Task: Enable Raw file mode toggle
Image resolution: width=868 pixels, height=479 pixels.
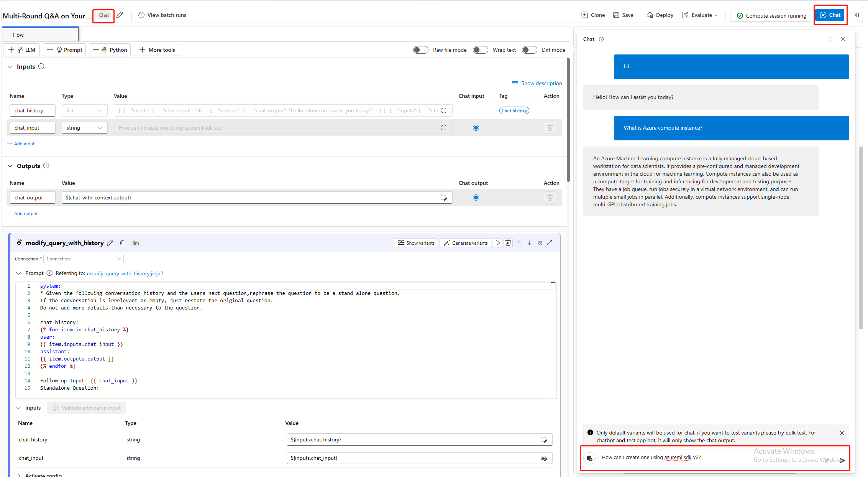Action: (x=420, y=50)
